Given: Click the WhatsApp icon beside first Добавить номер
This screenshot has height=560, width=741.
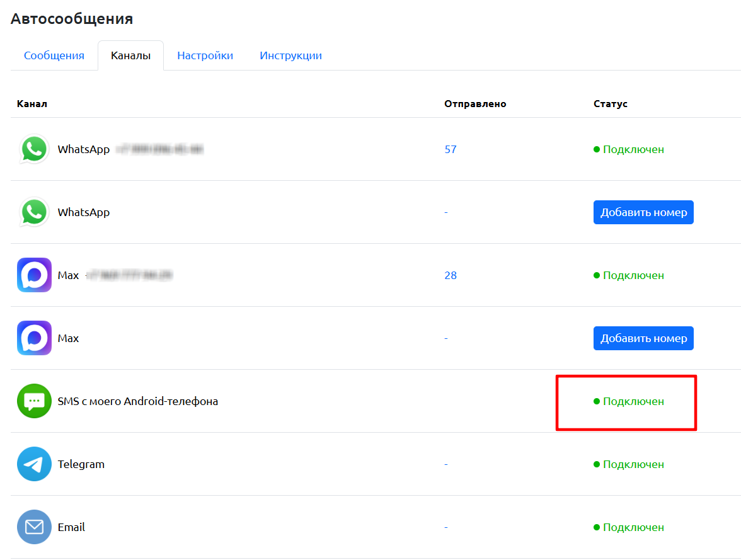Looking at the screenshot, I should 34,212.
